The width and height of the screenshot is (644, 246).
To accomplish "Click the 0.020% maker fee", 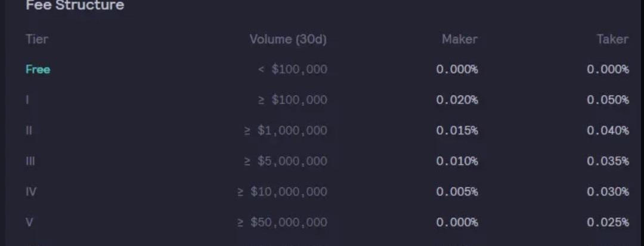I will 457,100.
